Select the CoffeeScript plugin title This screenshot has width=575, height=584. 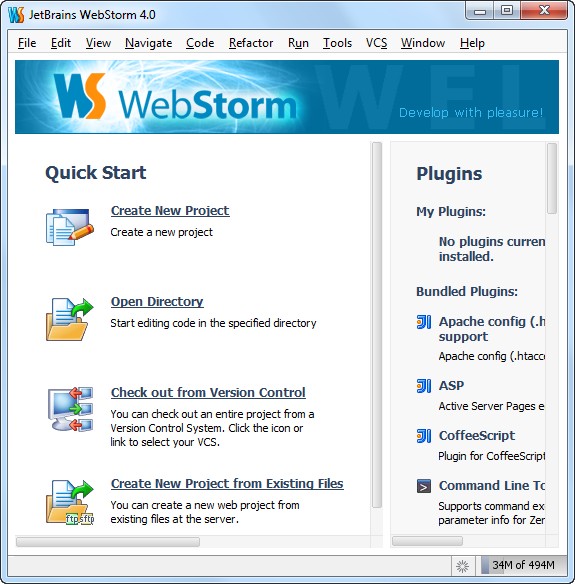[x=477, y=435]
